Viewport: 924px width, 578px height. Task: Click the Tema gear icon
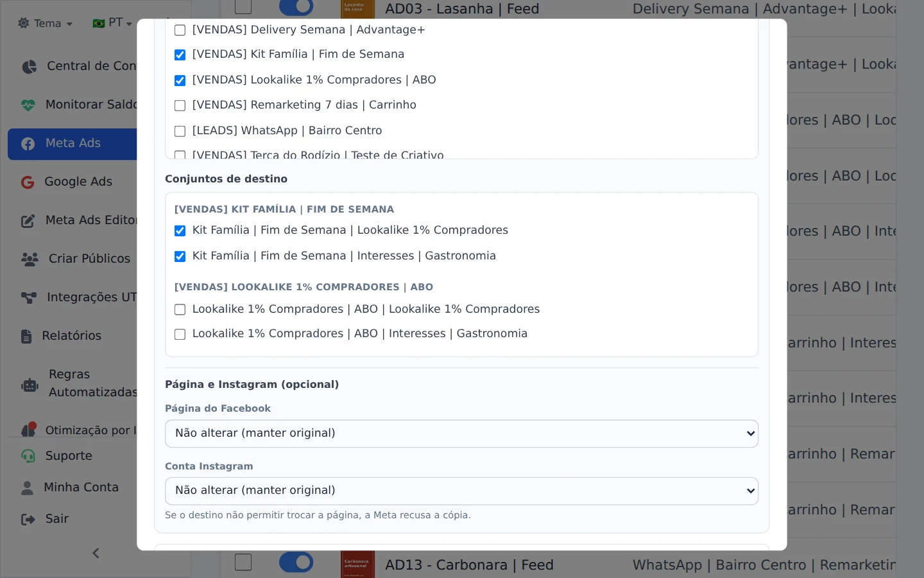pyautogui.click(x=24, y=23)
